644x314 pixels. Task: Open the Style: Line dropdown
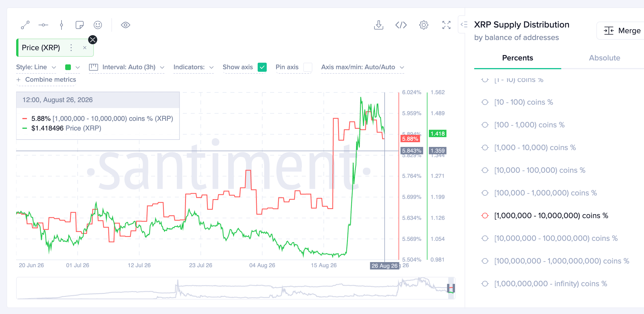tap(36, 67)
